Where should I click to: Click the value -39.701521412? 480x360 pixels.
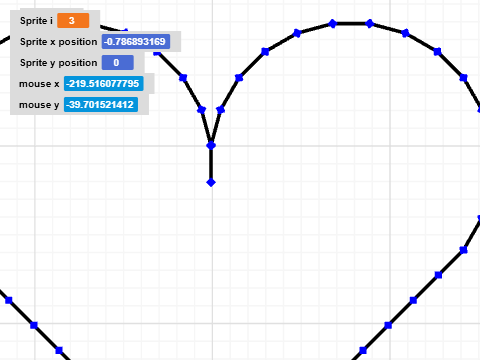[x=101, y=105]
